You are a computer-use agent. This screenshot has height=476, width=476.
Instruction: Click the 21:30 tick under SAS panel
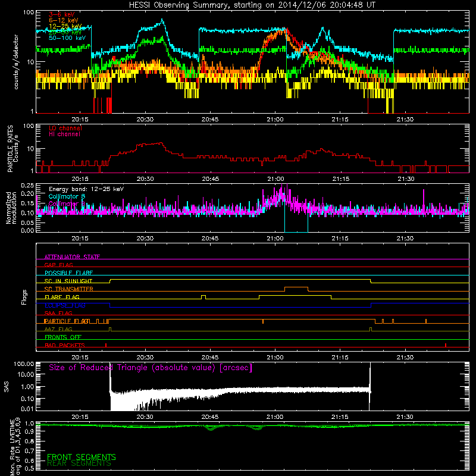(405, 417)
